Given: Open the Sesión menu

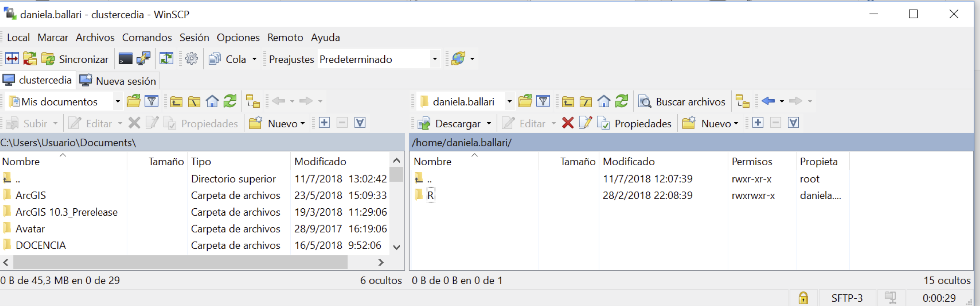Looking at the screenshot, I should pos(195,37).
